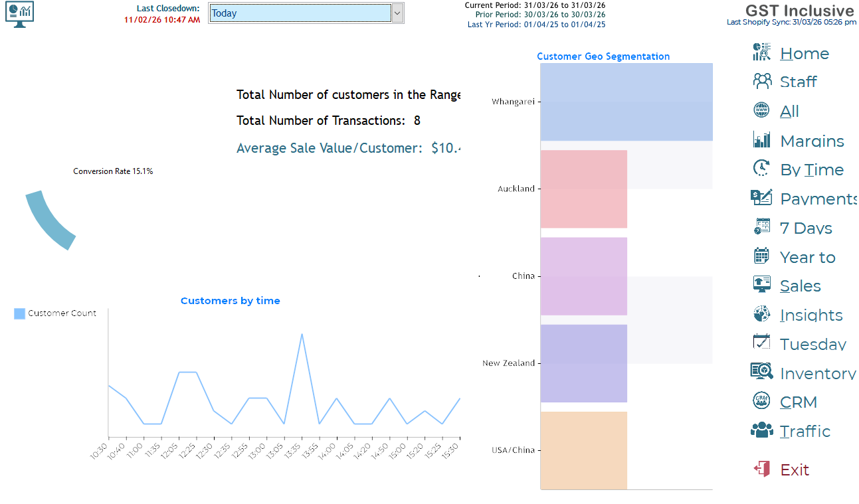Click the Inventory magnifier icon
Viewport: 859px width, 504px height.
[762, 371]
